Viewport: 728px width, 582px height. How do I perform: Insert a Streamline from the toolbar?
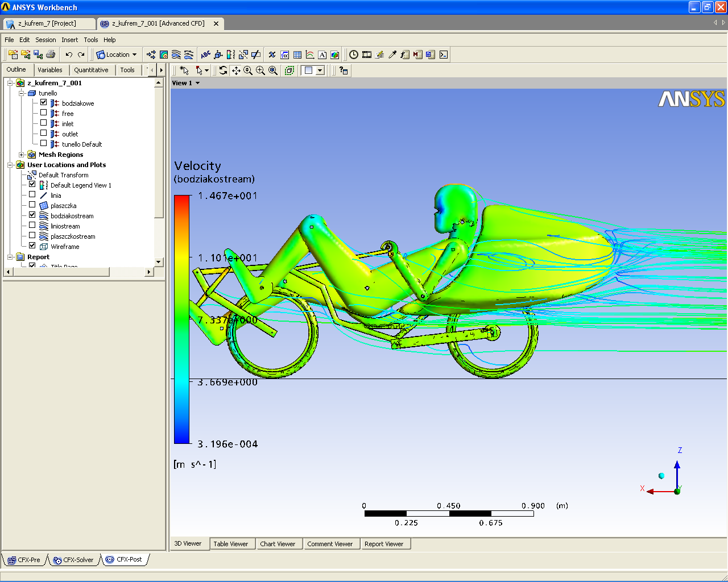pos(176,55)
